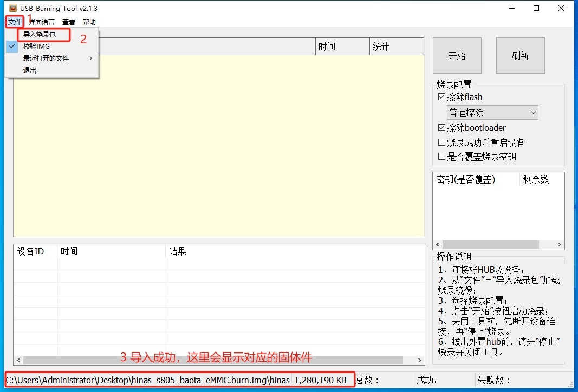Image resolution: width=578 pixels, height=392 pixels.
Task: Click the 密钥(是否覆盖) column header
Action: click(476, 179)
